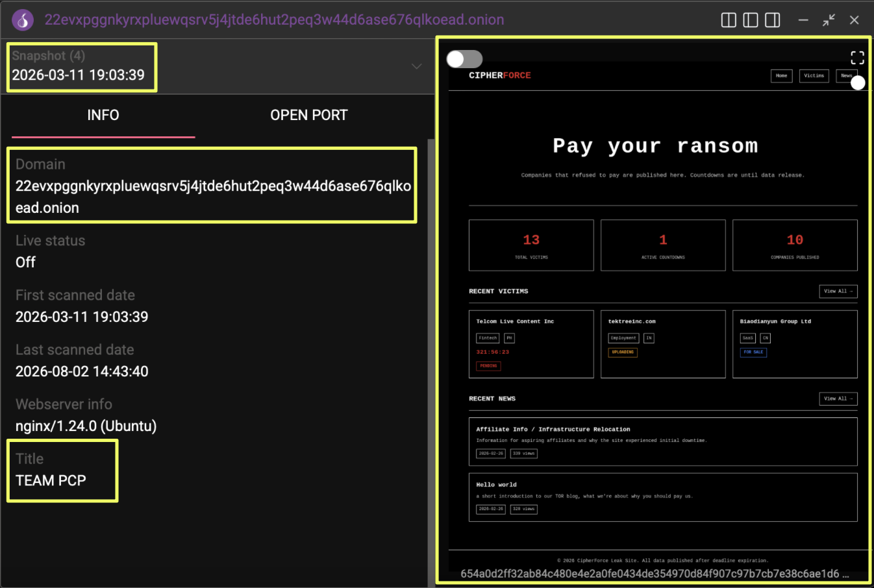Select the wide left panel layout icon
The width and height of the screenshot is (874, 588).
coord(773,20)
